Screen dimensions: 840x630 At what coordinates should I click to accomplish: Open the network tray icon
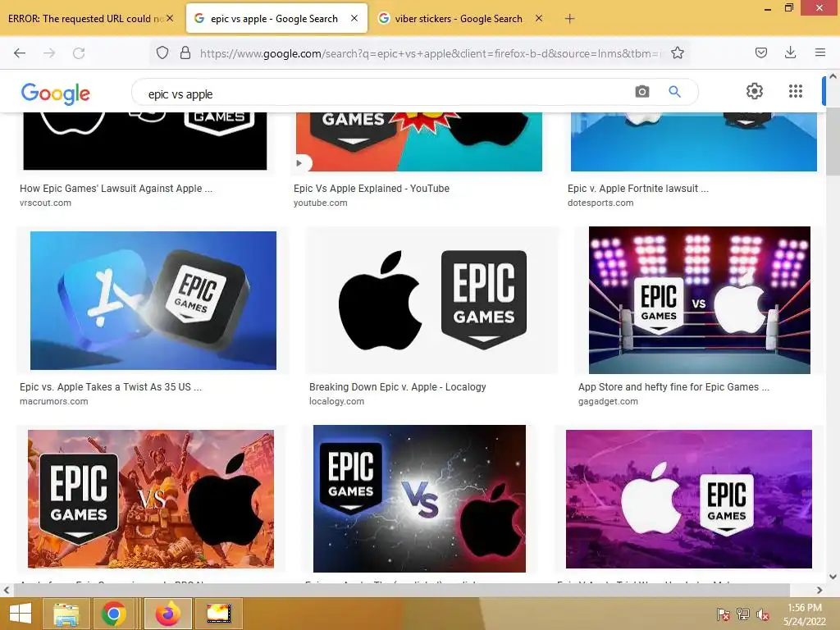[743, 614]
